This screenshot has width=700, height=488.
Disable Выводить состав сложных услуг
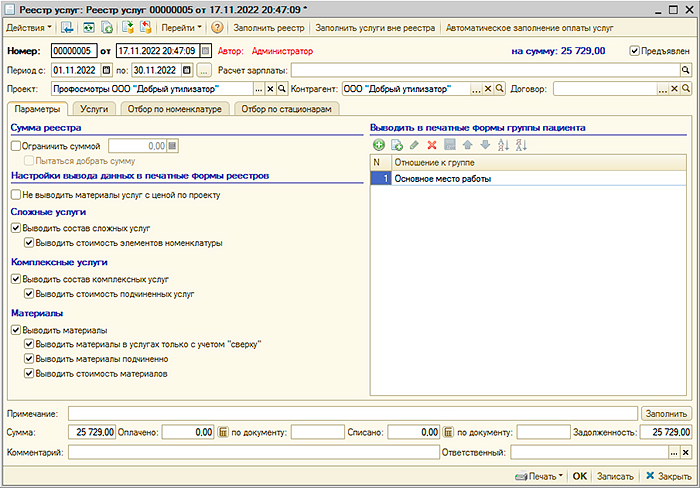pyautogui.click(x=16, y=228)
